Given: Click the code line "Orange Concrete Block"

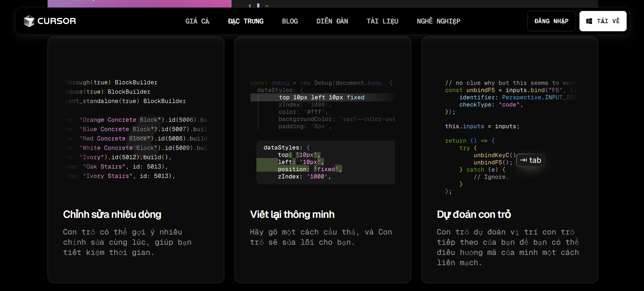Looking at the screenshot, I should click(x=137, y=120).
